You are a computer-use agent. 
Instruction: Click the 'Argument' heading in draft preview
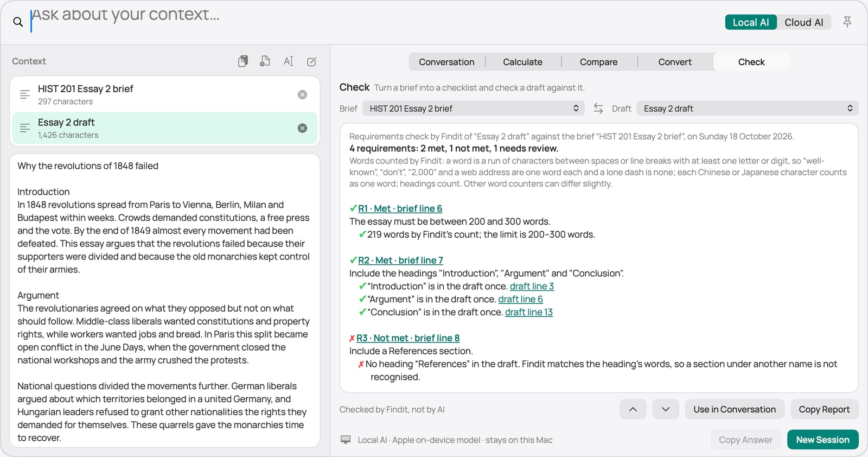[x=38, y=295]
